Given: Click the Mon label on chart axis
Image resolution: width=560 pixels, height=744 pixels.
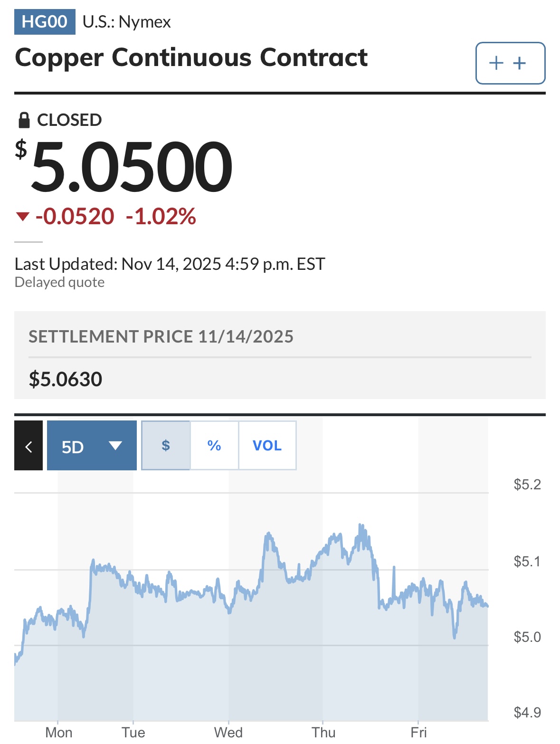Looking at the screenshot, I should tap(59, 732).
